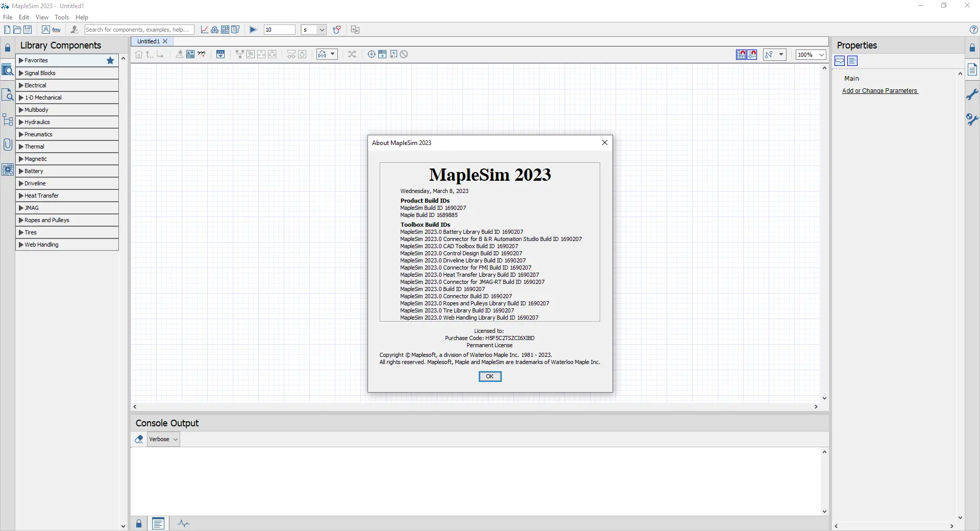Toggle the callout view button in Properties

pyautogui.click(x=840, y=61)
